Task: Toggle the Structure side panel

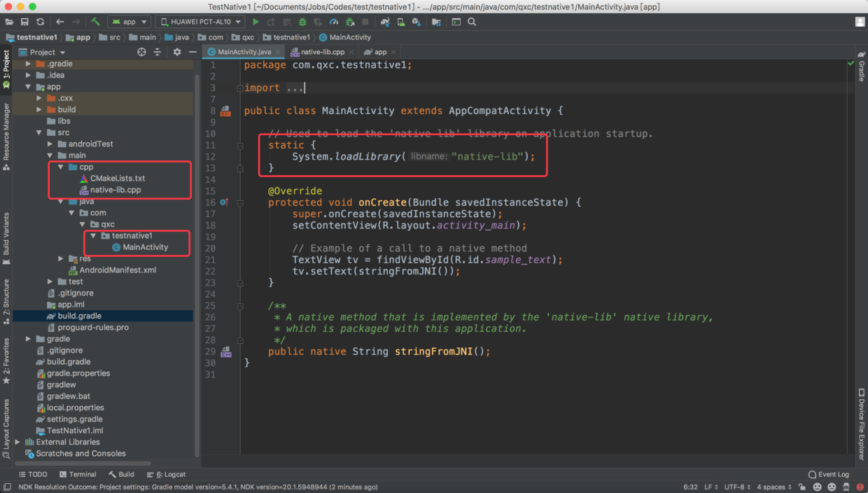Action: pyautogui.click(x=6, y=301)
